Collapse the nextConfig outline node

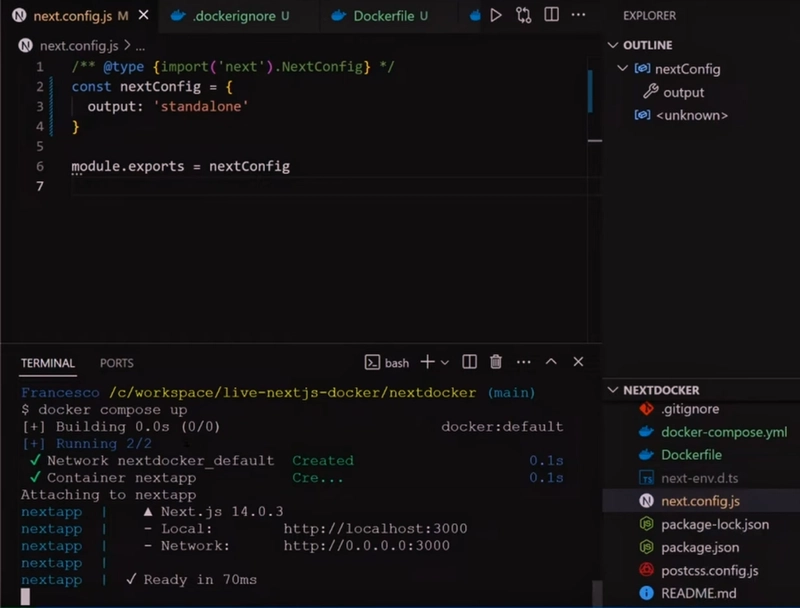622,68
